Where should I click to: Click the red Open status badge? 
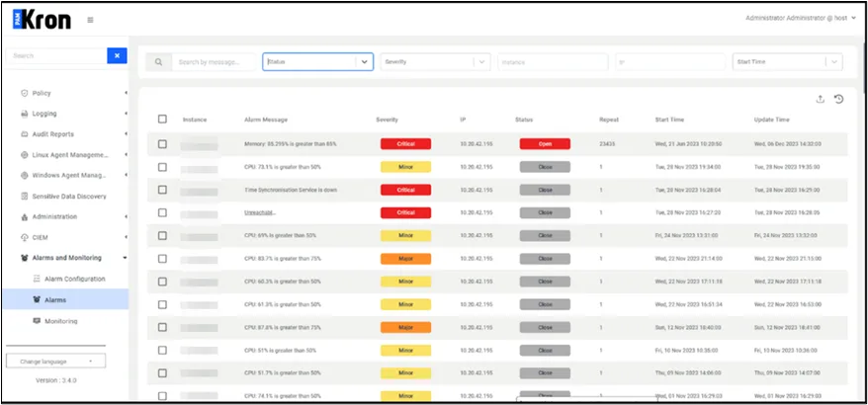pos(545,144)
